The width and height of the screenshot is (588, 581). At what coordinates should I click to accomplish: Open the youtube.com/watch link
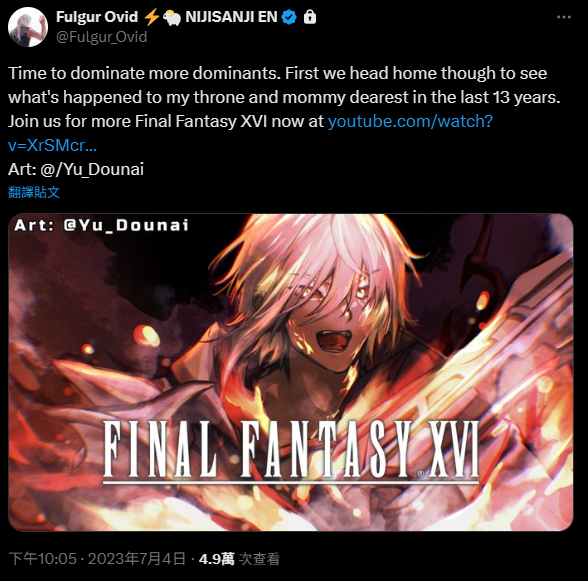tap(410, 121)
